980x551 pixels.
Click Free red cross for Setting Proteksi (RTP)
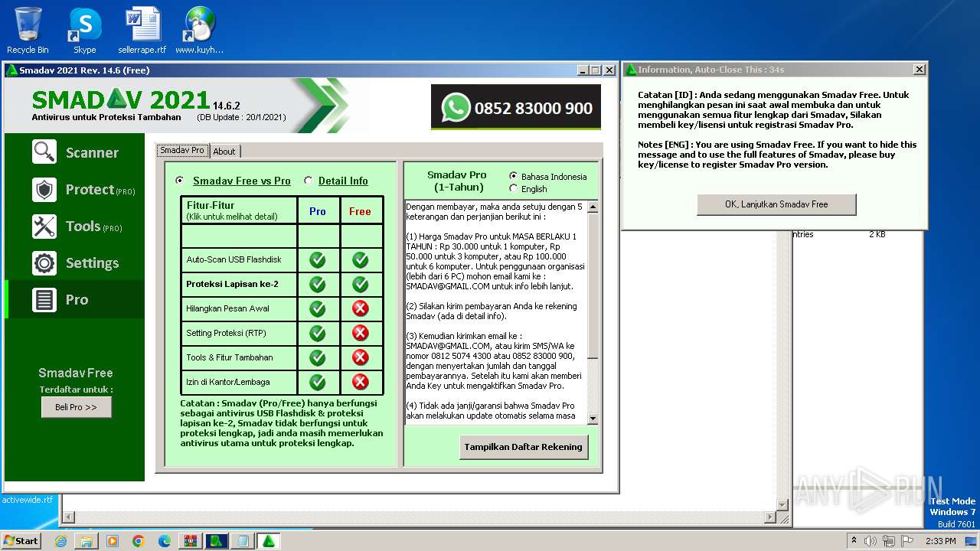point(360,334)
